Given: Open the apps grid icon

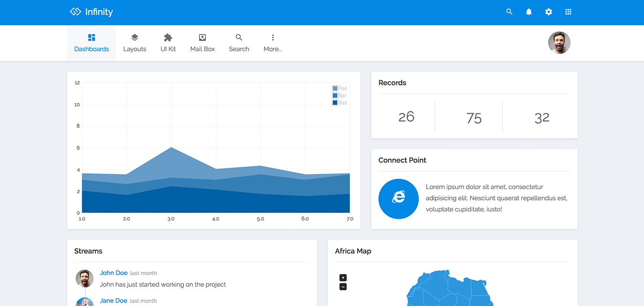Looking at the screenshot, I should pyautogui.click(x=568, y=12).
